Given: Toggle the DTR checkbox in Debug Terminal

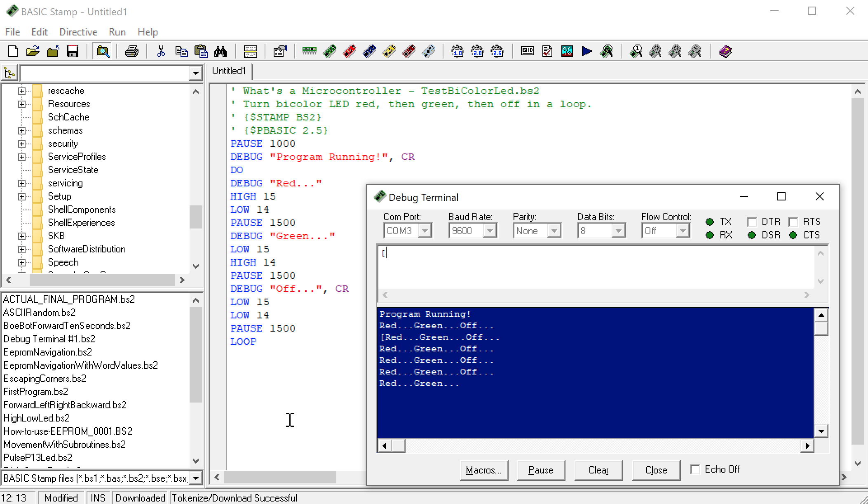Looking at the screenshot, I should (753, 221).
